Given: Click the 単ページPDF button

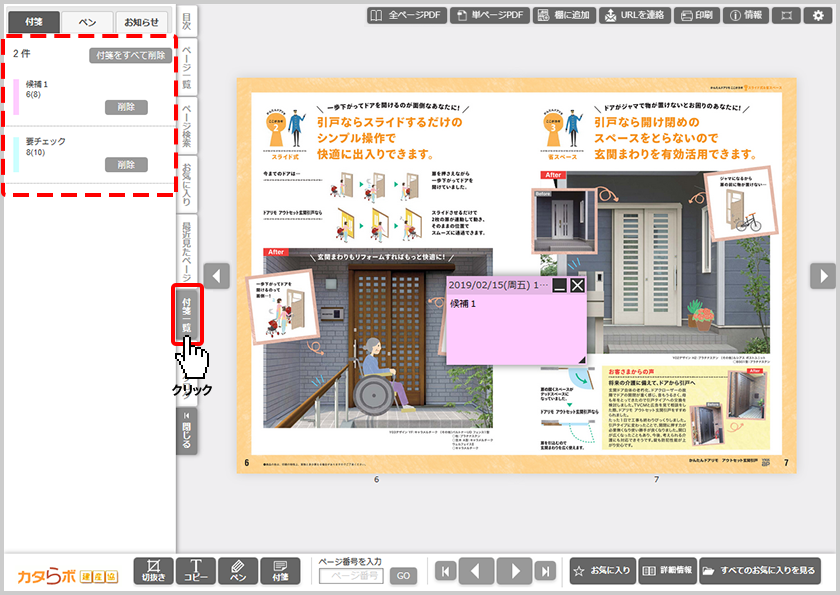Looking at the screenshot, I should tap(489, 15).
